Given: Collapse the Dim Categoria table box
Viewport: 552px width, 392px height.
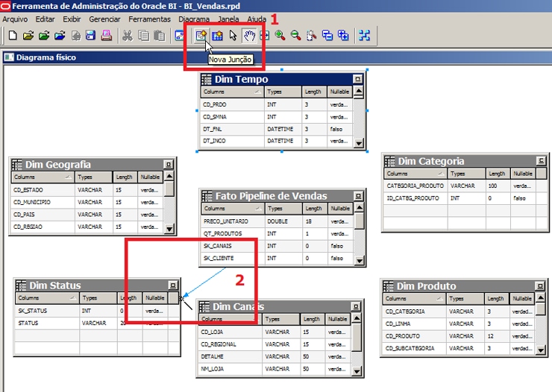Looking at the screenshot, I should pos(541,161).
